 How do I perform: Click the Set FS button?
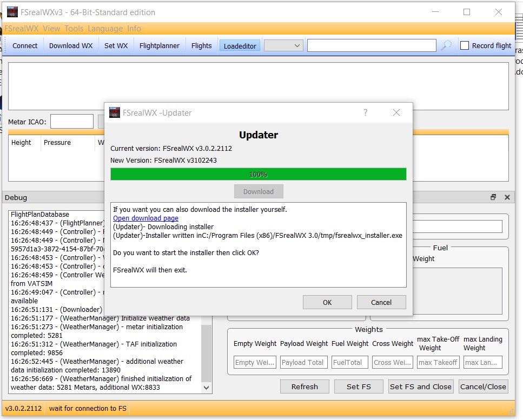tap(359, 386)
